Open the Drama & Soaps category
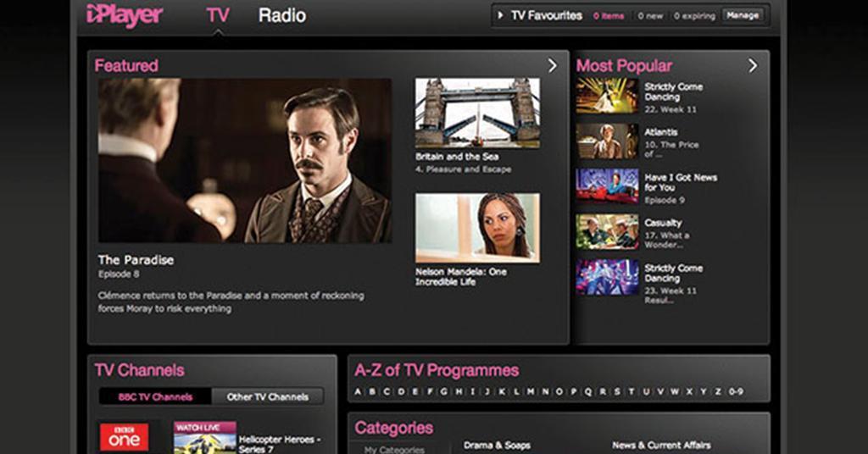 pos(497,446)
